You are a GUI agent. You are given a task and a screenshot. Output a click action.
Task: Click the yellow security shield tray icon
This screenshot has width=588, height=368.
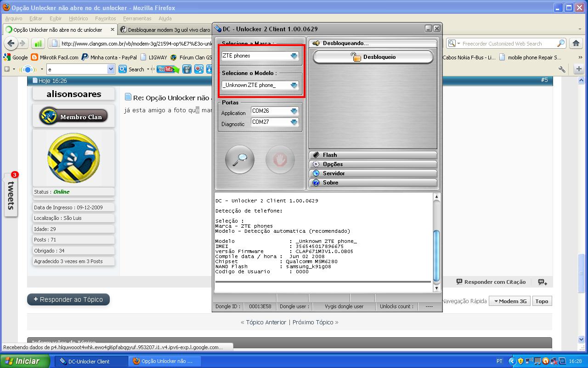pos(520,361)
